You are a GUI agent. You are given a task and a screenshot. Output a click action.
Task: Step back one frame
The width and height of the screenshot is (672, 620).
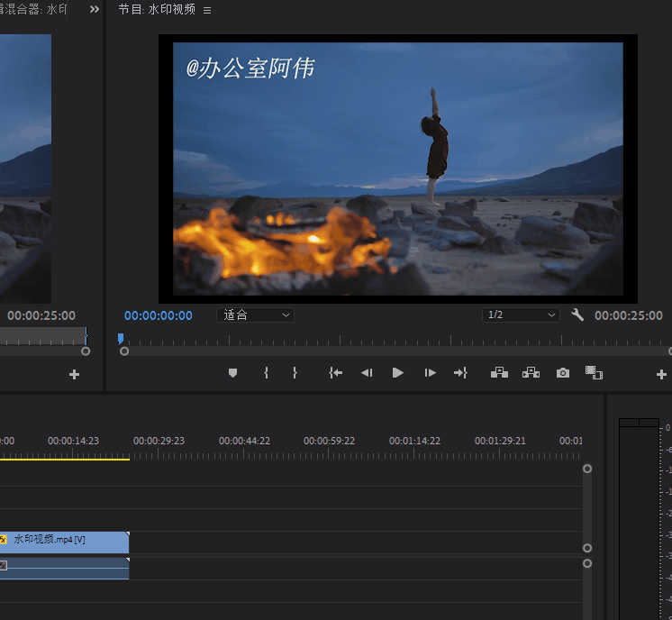[x=367, y=373]
